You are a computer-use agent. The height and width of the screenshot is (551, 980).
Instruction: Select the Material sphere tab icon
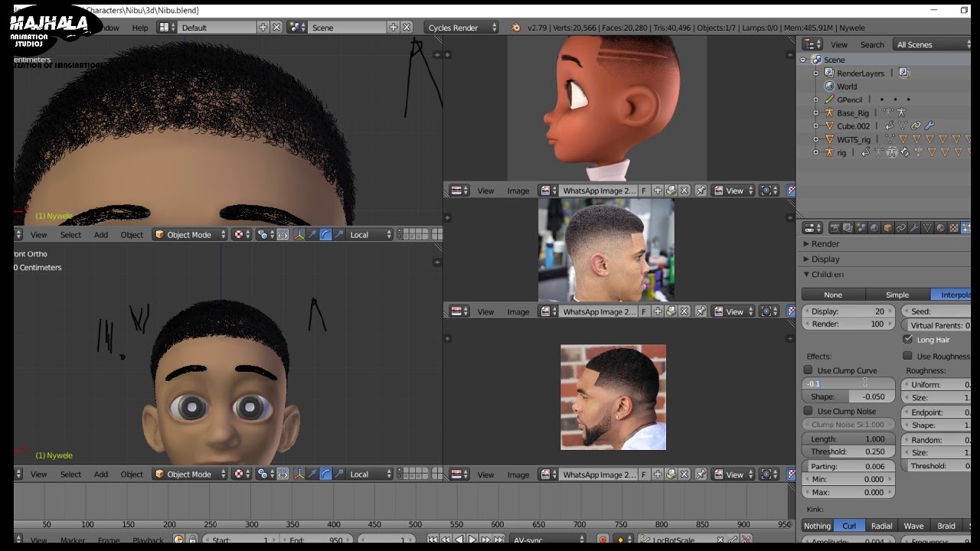(x=940, y=228)
